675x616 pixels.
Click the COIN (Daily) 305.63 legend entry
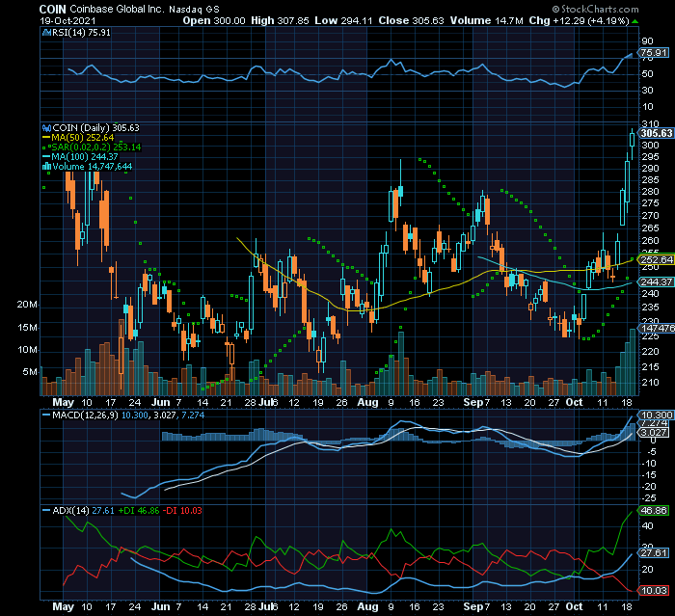point(95,128)
